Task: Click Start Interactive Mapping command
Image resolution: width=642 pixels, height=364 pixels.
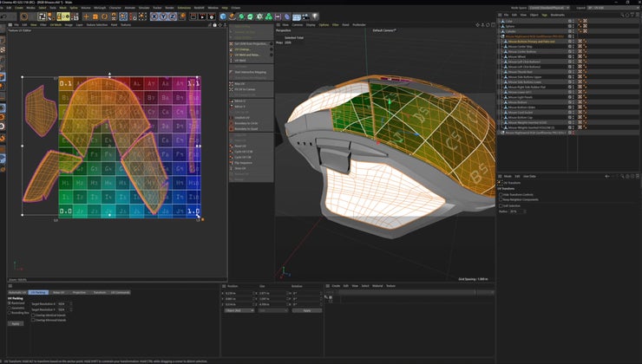Action: (x=250, y=72)
